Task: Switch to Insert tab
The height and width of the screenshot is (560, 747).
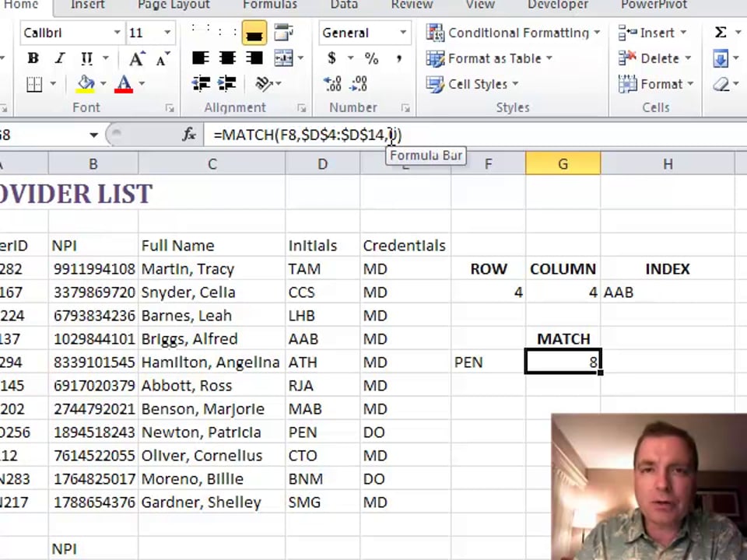Action: [88, 5]
